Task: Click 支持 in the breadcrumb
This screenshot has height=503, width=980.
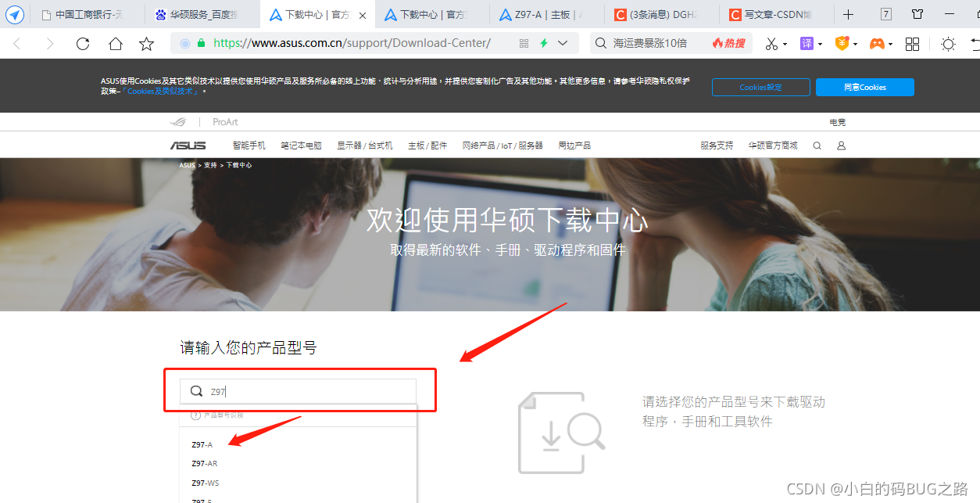Action: (210, 165)
